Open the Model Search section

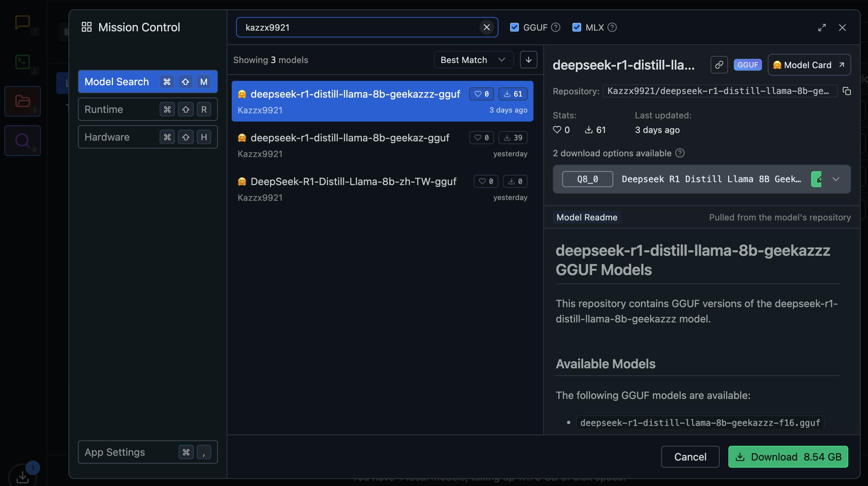tap(148, 82)
